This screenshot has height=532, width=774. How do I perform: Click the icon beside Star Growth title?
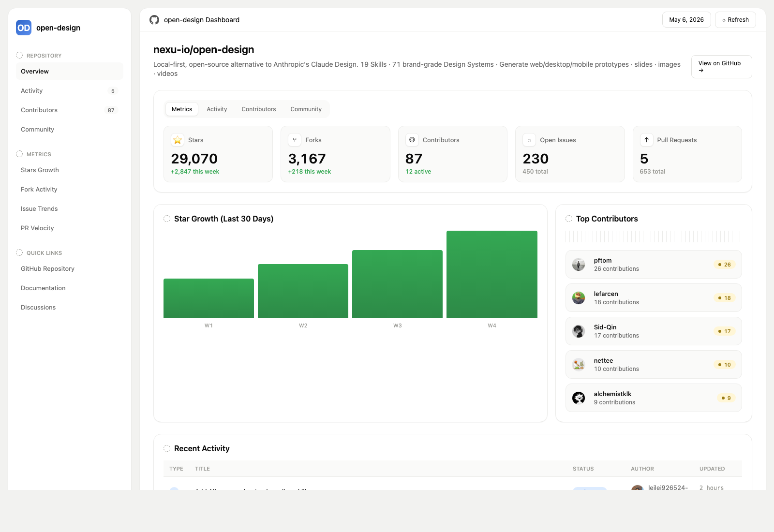click(x=167, y=219)
